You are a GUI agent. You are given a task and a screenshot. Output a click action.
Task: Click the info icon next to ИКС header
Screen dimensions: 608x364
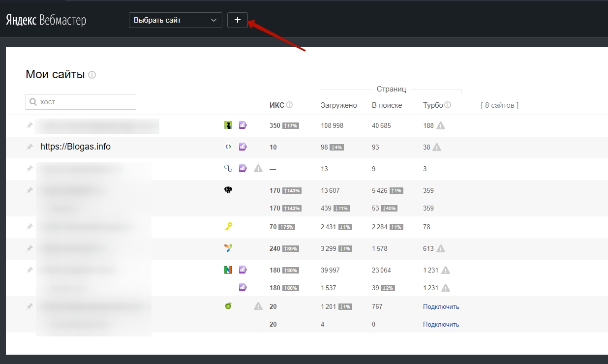pos(289,105)
